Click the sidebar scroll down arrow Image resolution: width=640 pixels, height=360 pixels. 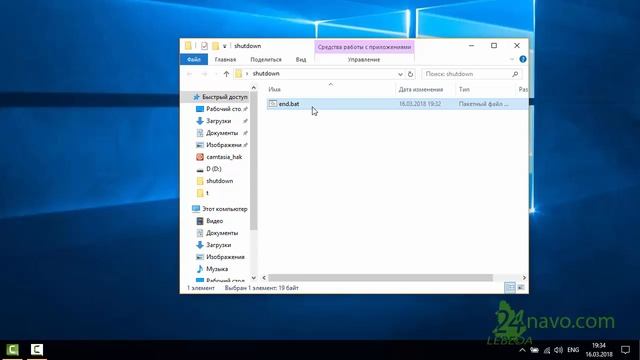coord(253,278)
